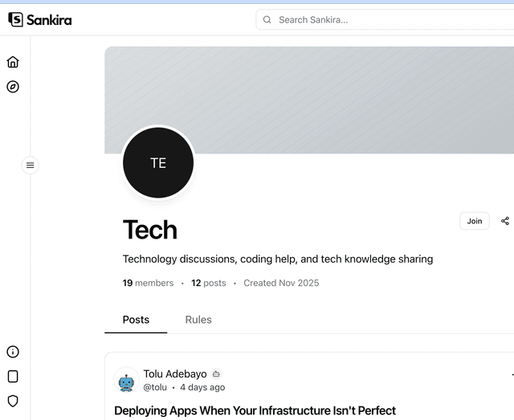The image size is (514, 420).
Task: Click the 19 members count
Action: point(148,283)
